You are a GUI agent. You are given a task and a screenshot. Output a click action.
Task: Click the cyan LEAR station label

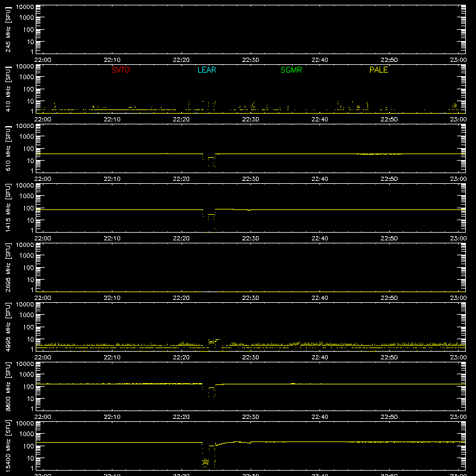tap(206, 70)
